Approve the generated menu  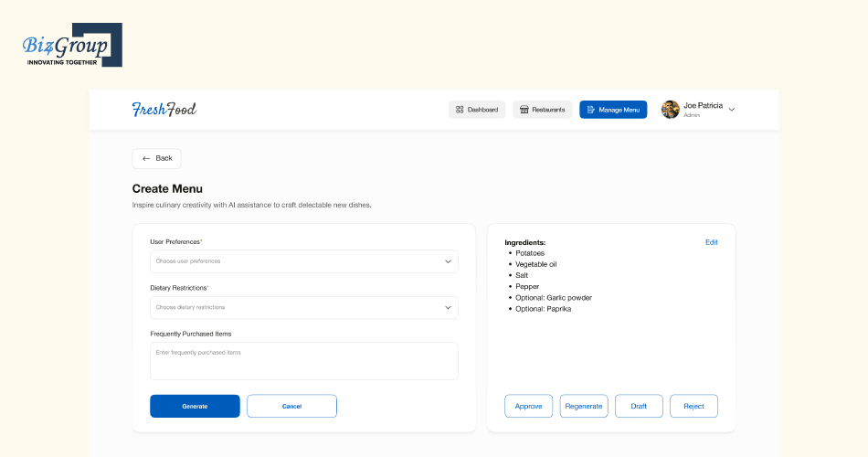(x=529, y=406)
